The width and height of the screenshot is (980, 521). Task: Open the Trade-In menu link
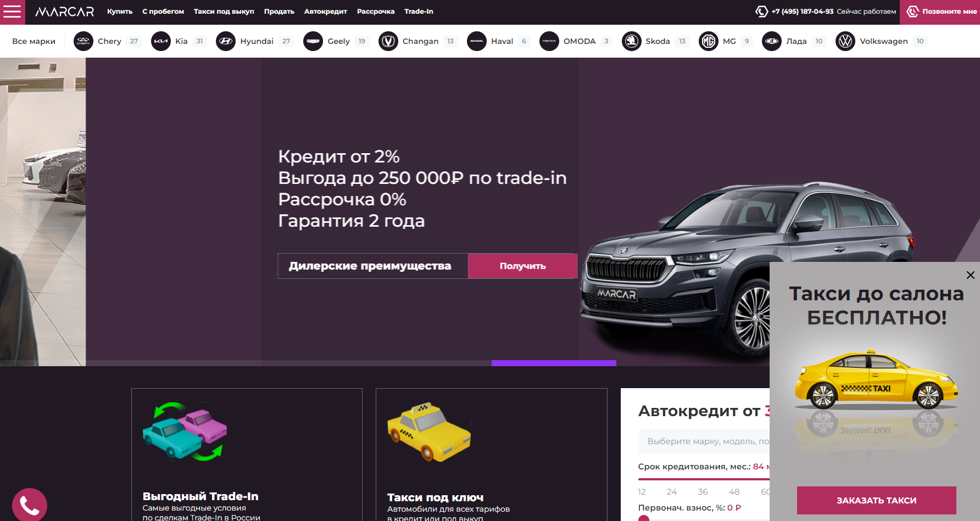[419, 12]
